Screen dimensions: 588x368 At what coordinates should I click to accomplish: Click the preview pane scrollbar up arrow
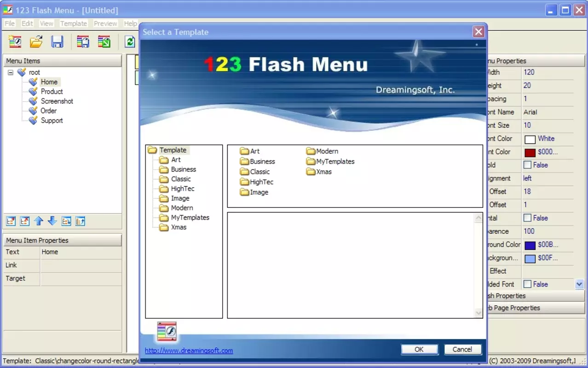478,218
